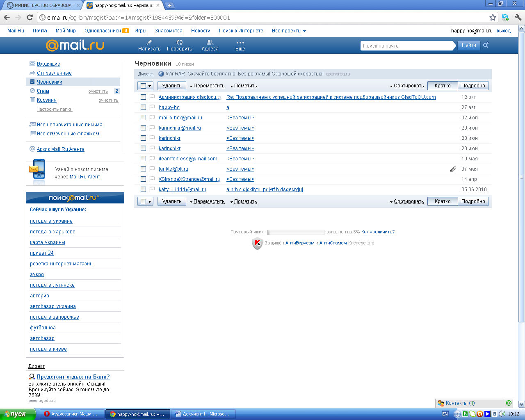Screen dimensions: 525x420
Task: Click the Mail.ru logo
Action: [x=75, y=45]
